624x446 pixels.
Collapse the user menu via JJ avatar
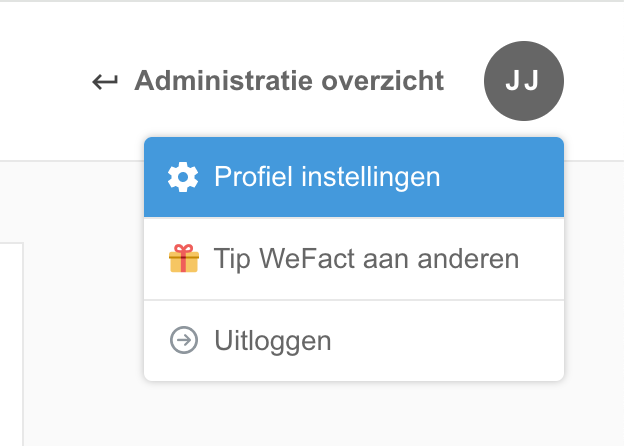pyautogui.click(x=523, y=81)
